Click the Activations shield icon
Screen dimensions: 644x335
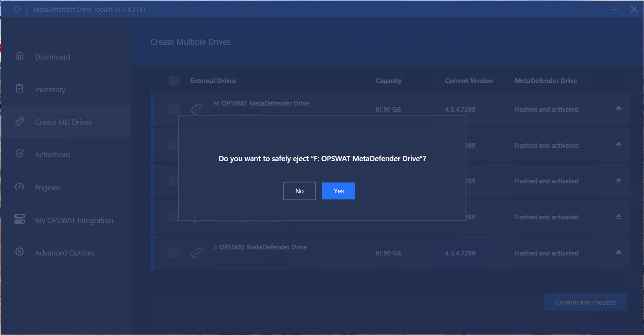19,153
